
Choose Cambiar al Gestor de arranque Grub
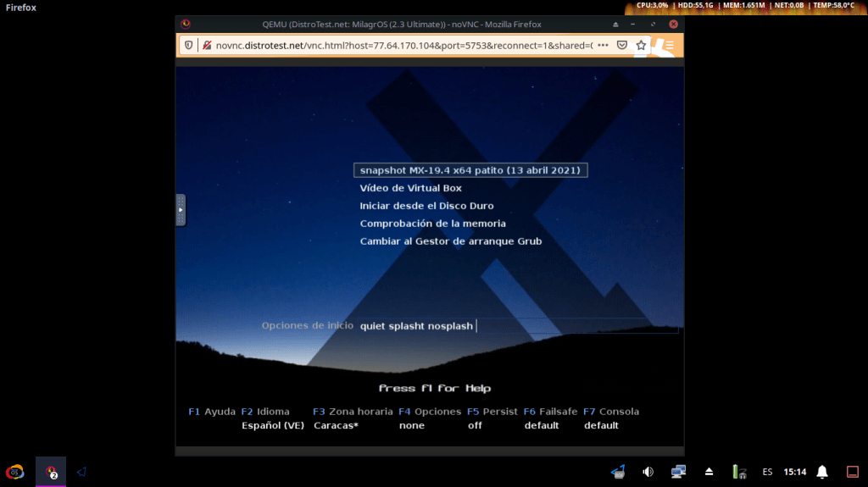click(450, 241)
